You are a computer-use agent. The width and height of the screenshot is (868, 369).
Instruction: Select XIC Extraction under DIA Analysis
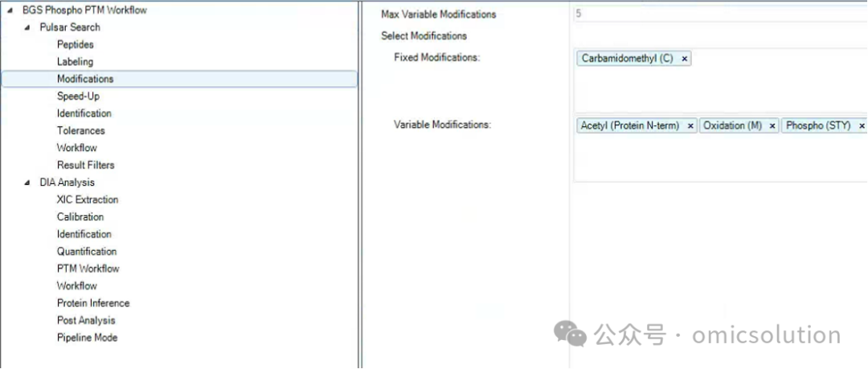[x=88, y=199]
